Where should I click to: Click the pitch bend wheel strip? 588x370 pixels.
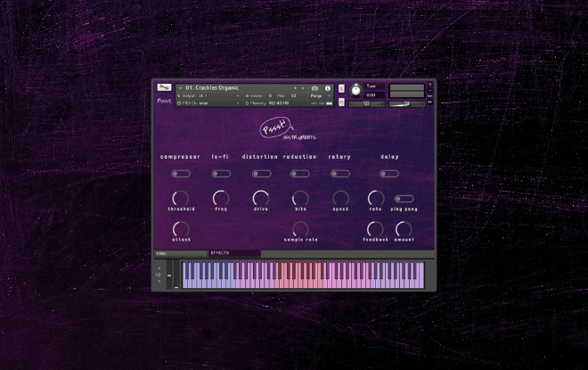click(169, 275)
